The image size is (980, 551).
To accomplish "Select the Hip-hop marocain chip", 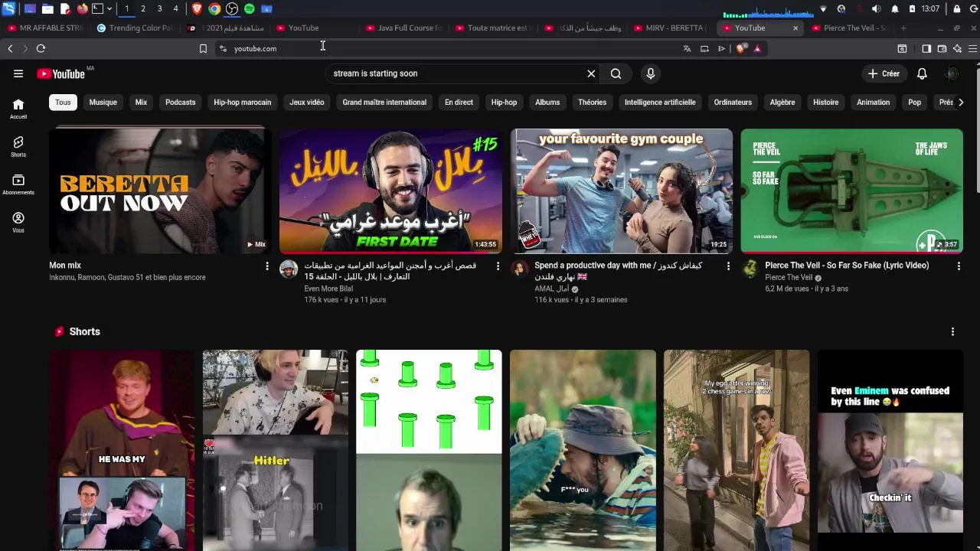I will [x=242, y=102].
